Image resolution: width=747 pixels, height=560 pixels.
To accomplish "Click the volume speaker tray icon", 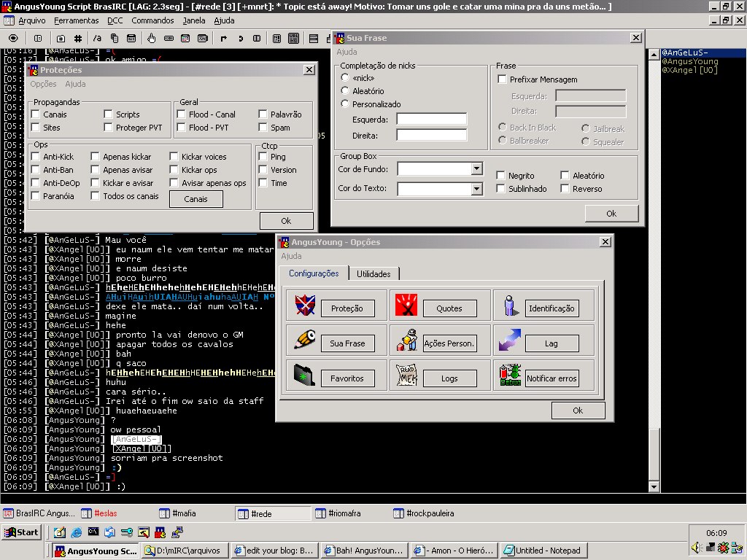I will click(x=697, y=548).
